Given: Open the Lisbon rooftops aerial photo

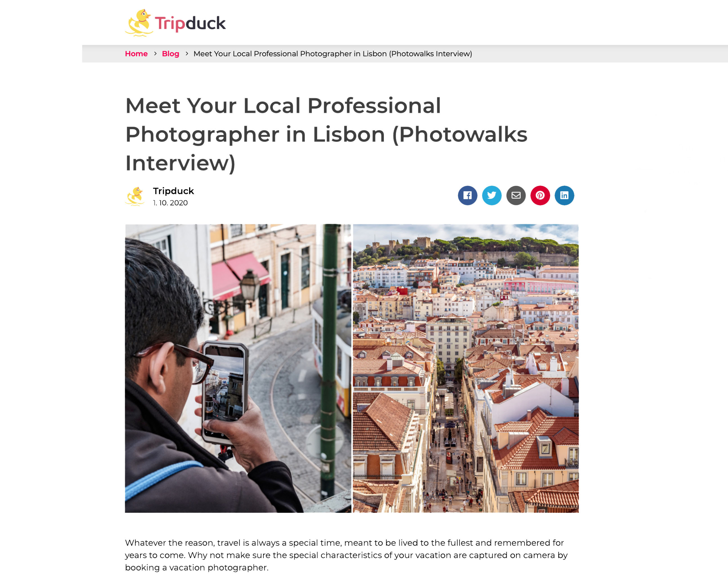Looking at the screenshot, I should [x=466, y=368].
